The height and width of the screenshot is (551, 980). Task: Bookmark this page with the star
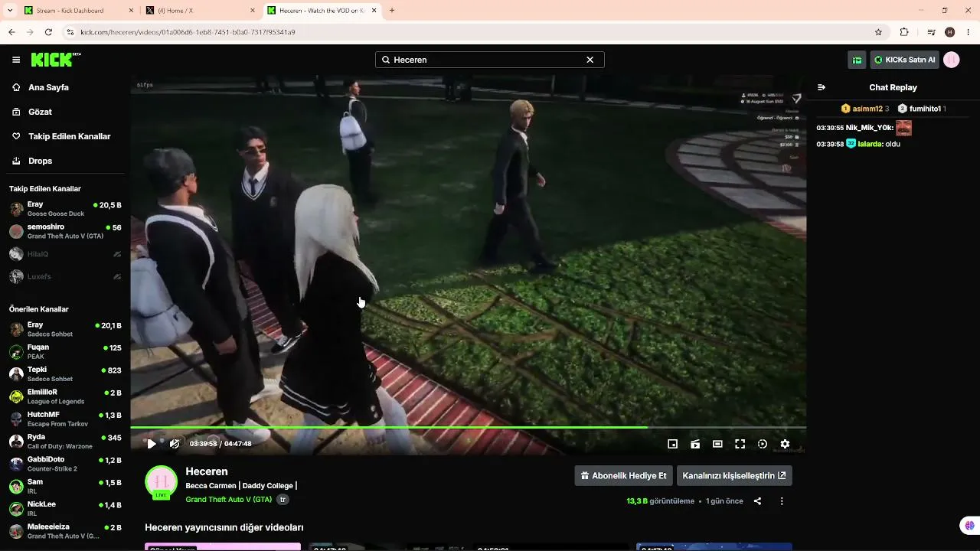tap(878, 32)
